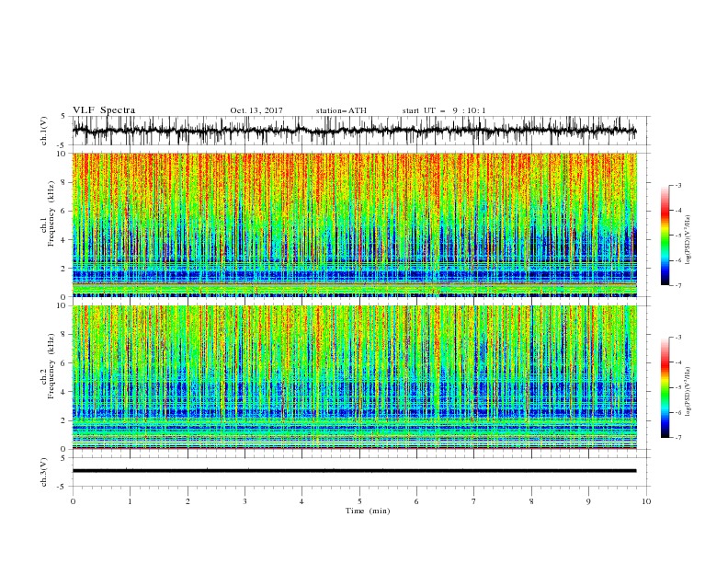Click the time axis tick label "3"
Screen dimensions: 728x563
coord(245,501)
